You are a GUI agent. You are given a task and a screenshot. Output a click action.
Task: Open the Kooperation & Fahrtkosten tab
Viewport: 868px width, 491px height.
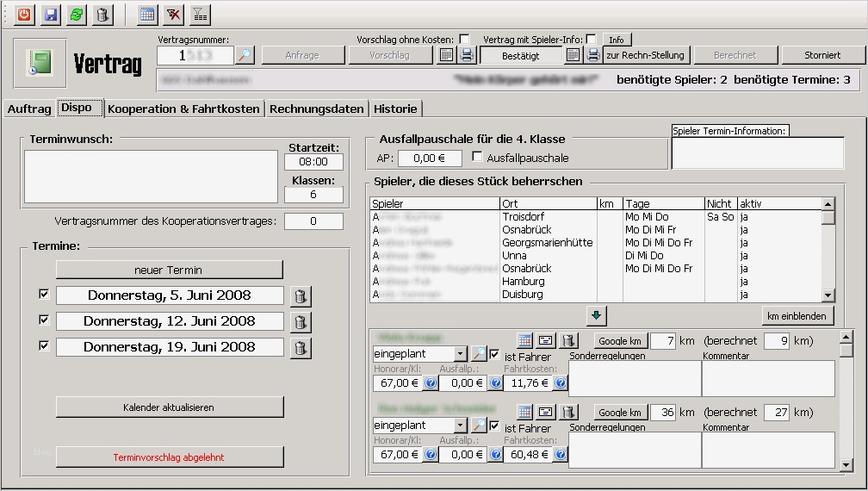(183, 109)
